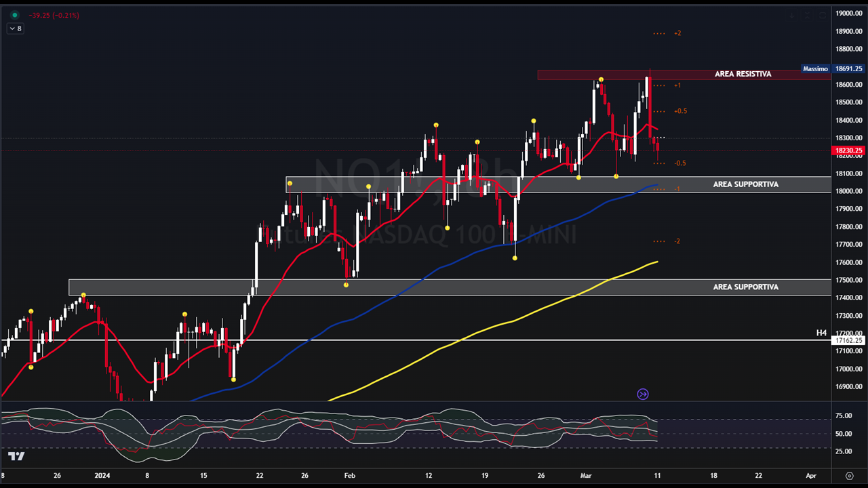868x488 pixels.
Task: Click the Massimo high price label
Action: (816, 68)
